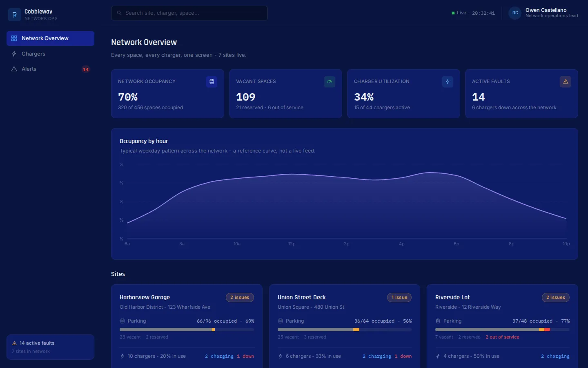Click the Chargers lightning bolt icon
The height and width of the screenshot is (368, 588).
point(14,54)
